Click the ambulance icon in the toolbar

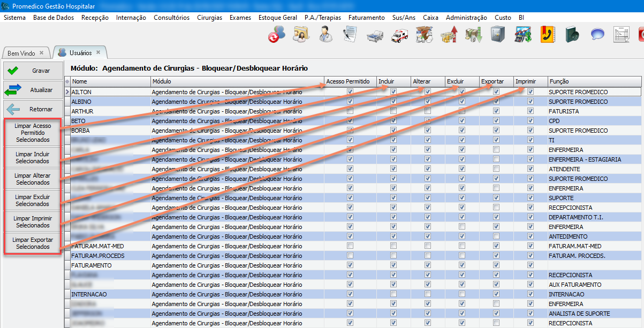tap(400, 35)
